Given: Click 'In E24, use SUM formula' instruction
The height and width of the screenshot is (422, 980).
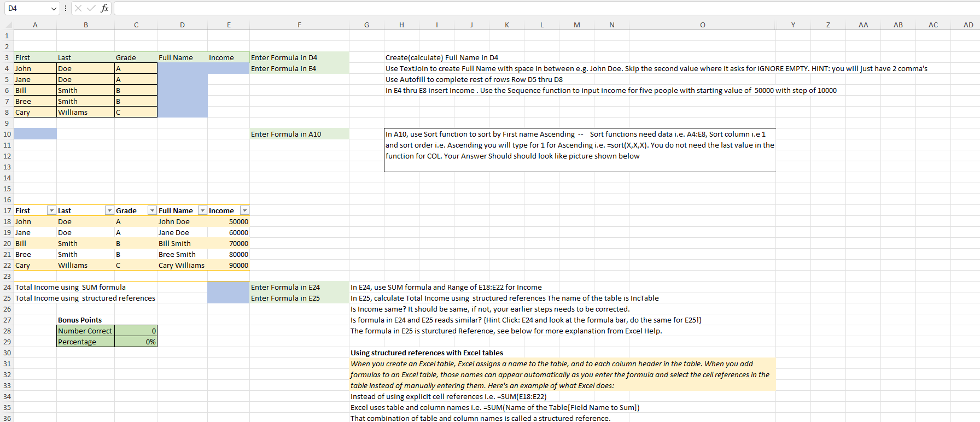Looking at the screenshot, I should tap(446, 287).
